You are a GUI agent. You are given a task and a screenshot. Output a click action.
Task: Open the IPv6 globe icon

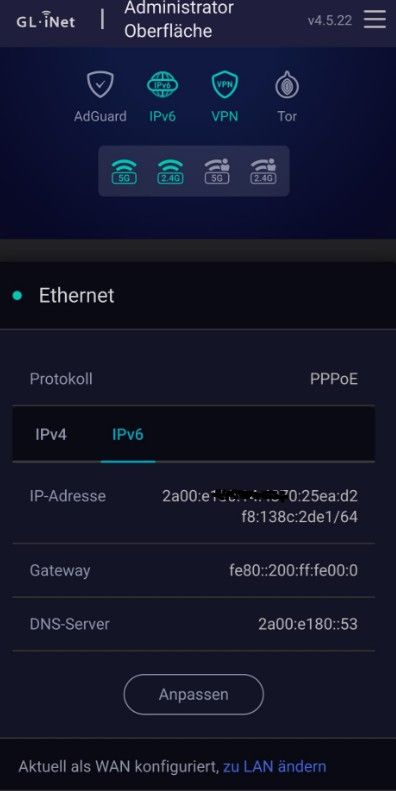coord(162,84)
